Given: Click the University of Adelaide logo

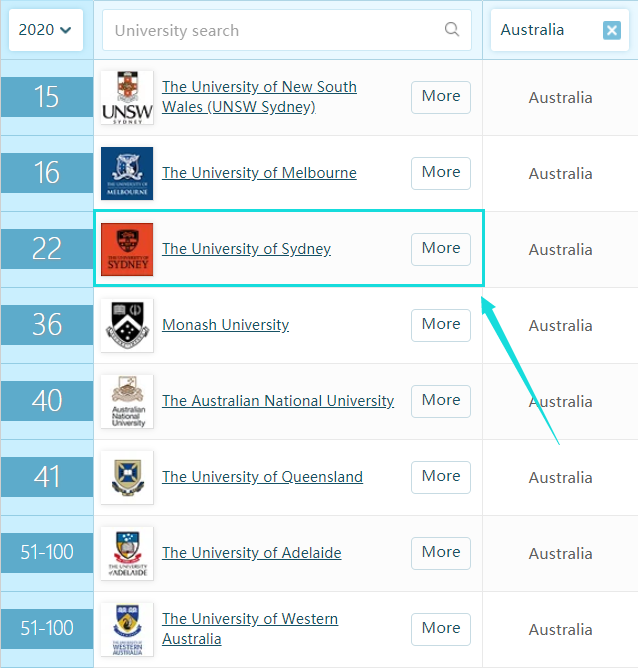Looking at the screenshot, I should pyautogui.click(x=127, y=553).
